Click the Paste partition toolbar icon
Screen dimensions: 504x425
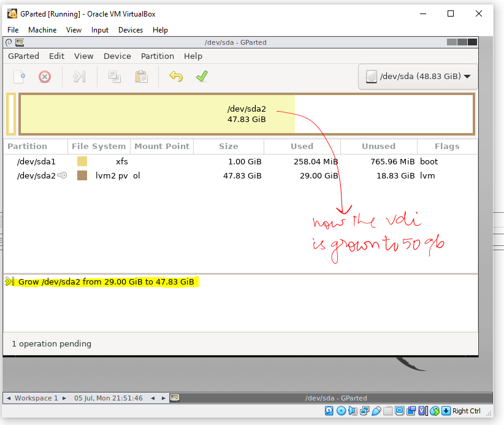click(x=141, y=77)
